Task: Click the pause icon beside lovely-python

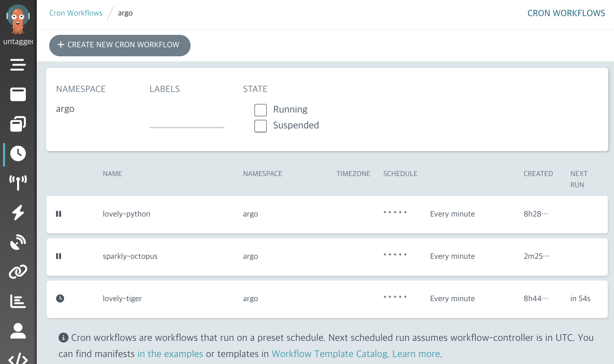Action: click(x=59, y=214)
